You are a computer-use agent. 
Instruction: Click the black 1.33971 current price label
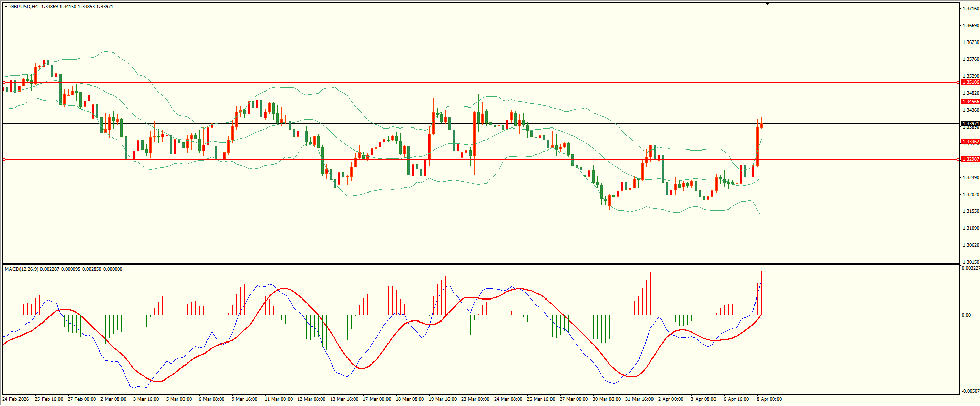tap(970, 124)
